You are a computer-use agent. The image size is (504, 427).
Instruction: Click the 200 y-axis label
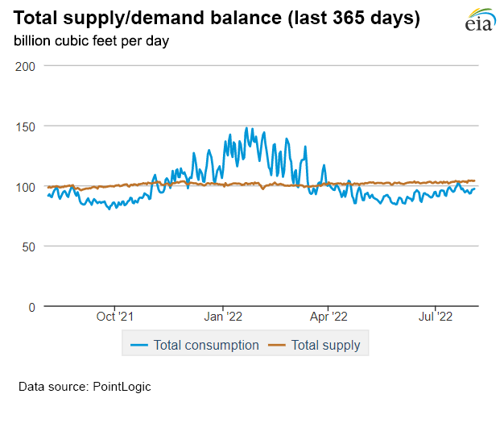[x=25, y=67]
